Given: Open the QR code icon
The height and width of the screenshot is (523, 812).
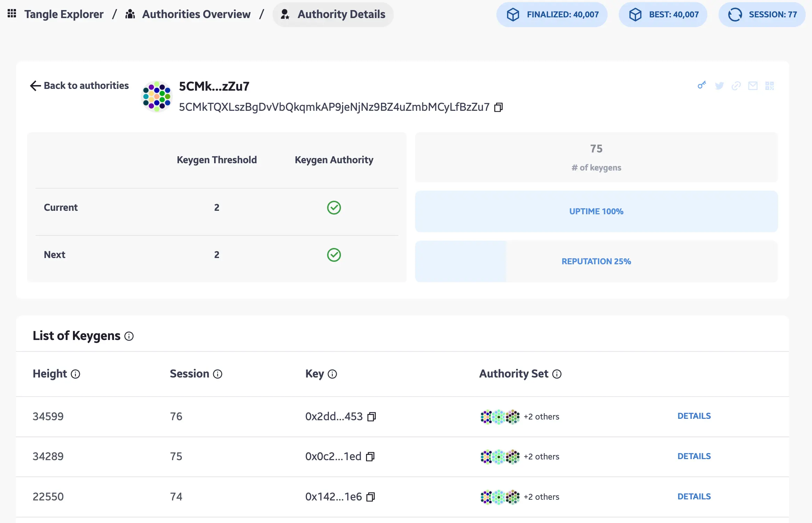Looking at the screenshot, I should pyautogui.click(x=770, y=86).
